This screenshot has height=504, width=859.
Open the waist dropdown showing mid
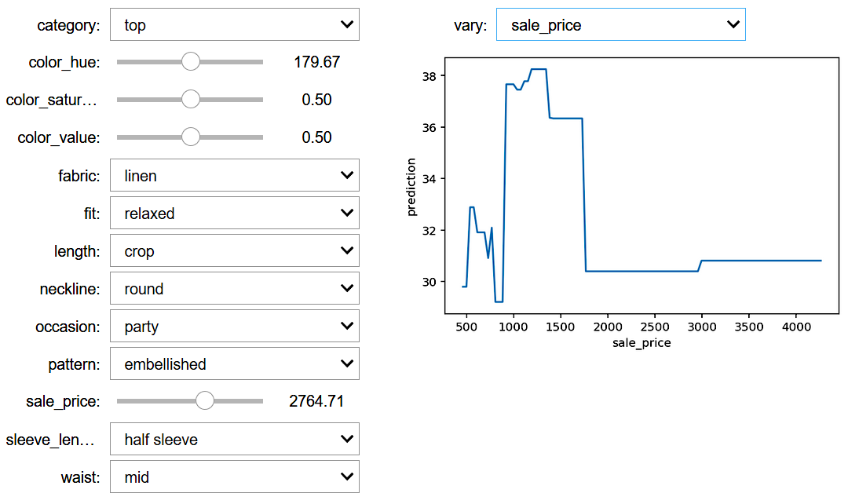click(234, 477)
